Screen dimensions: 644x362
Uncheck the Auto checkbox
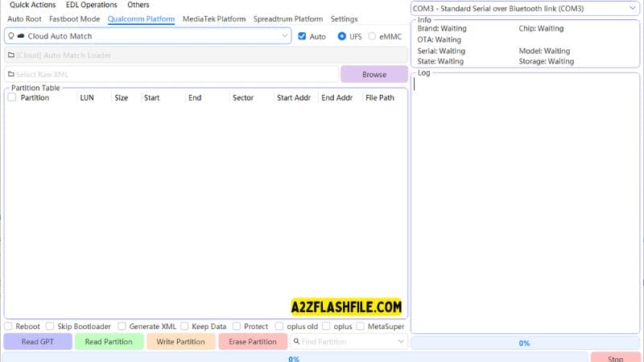pos(302,36)
